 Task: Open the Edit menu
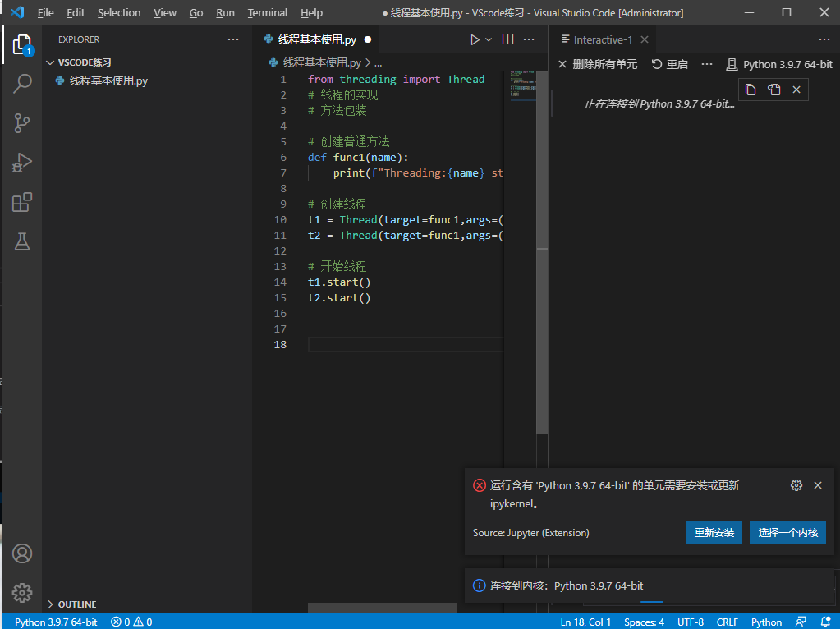pos(76,13)
